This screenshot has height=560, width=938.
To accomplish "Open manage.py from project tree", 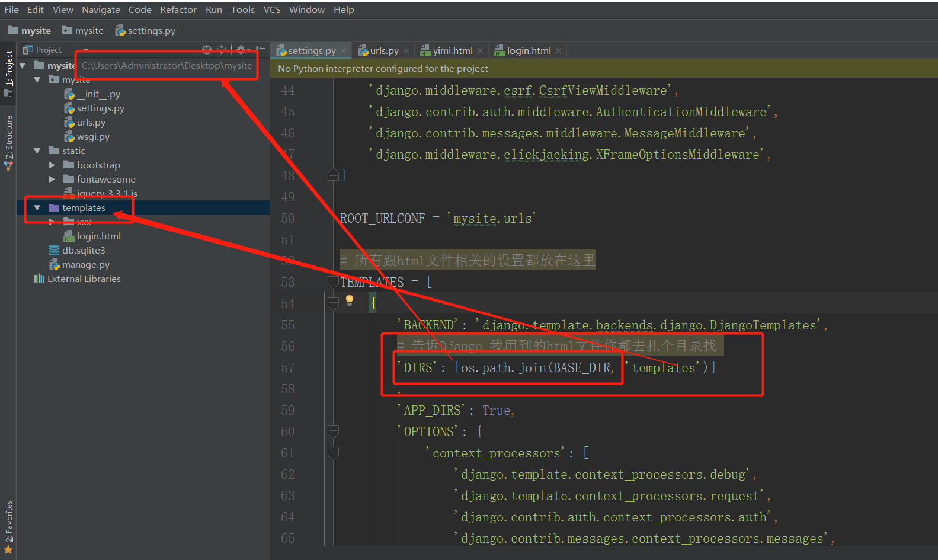I will (86, 265).
